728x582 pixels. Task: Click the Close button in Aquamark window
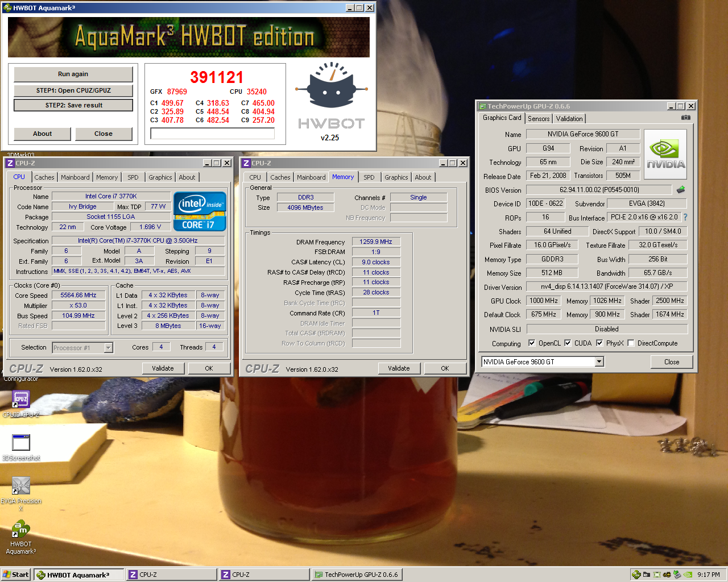click(x=104, y=134)
